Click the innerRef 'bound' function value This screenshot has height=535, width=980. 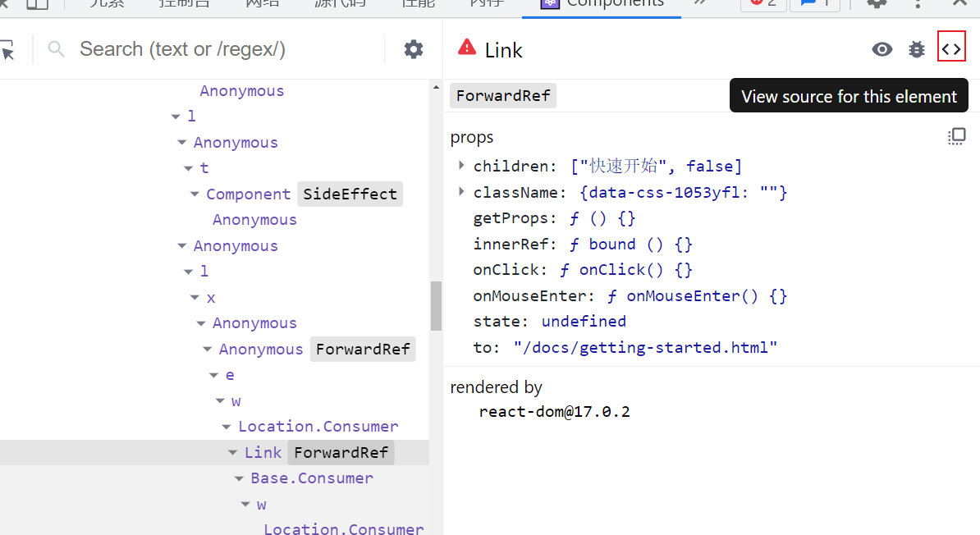[630, 245]
